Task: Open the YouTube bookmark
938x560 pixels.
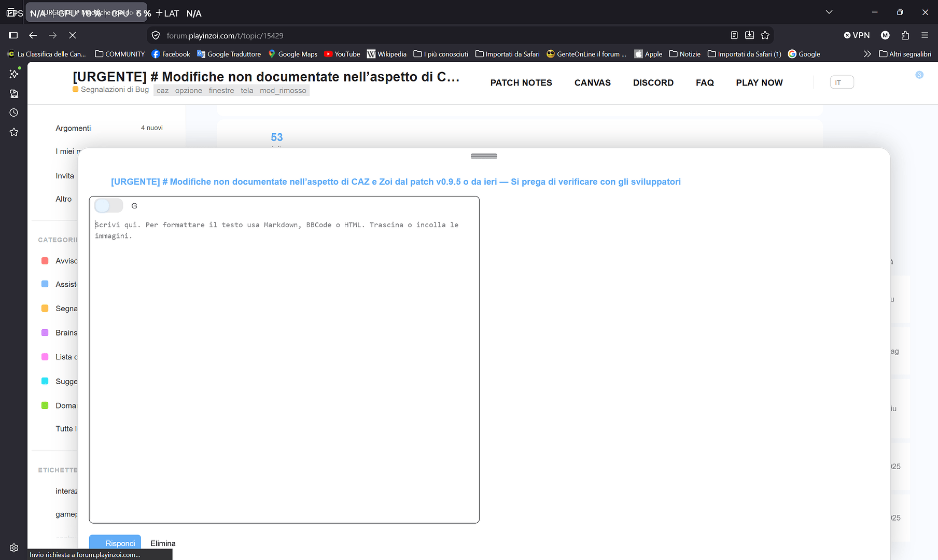Action: click(x=342, y=54)
